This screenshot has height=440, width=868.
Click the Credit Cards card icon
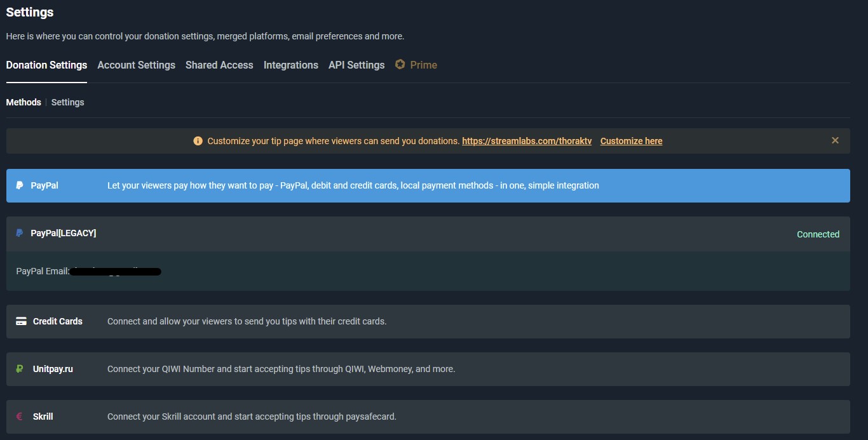21,321
